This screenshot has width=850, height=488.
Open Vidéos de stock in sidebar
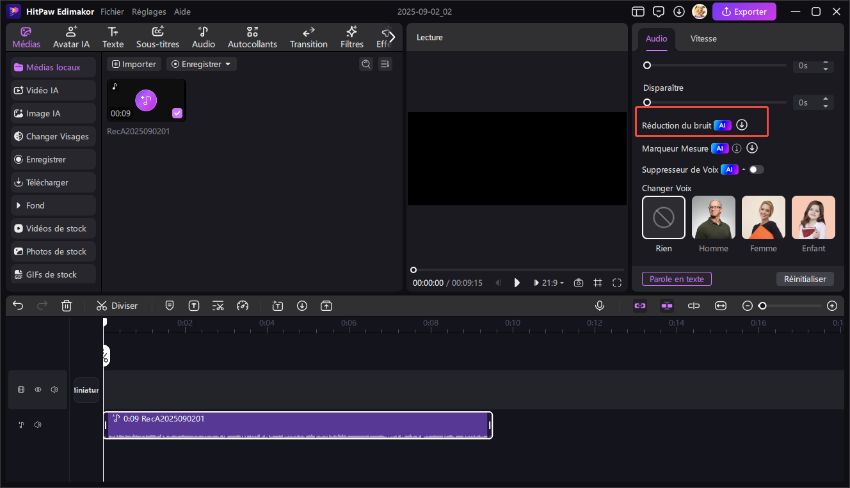53,228
